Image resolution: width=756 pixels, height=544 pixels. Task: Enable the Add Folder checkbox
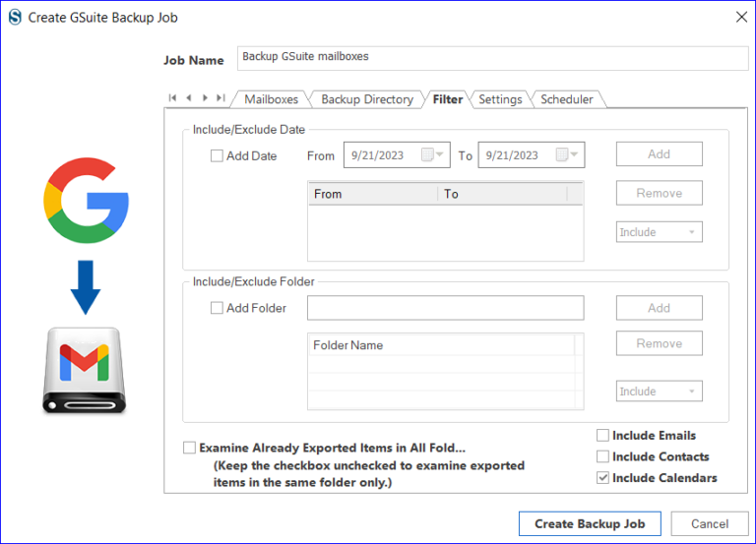tap(217, 308)
